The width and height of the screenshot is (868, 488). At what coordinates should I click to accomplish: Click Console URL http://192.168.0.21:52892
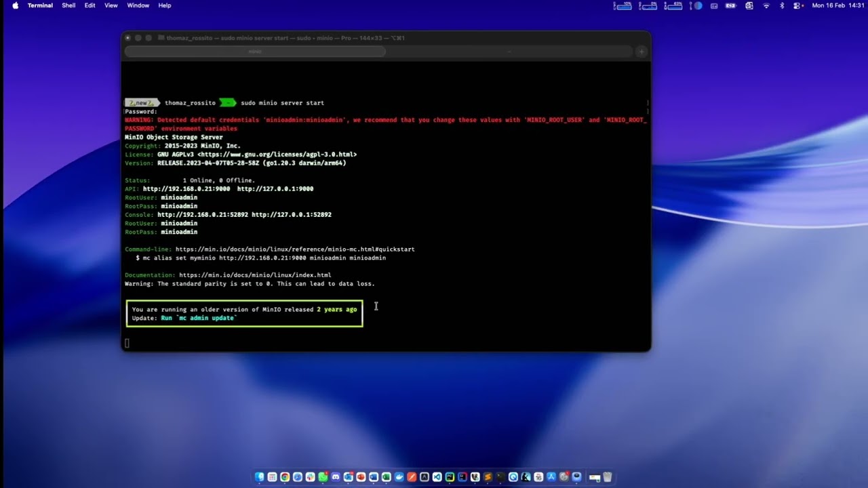pyautogui.click(x=202, y=215)
